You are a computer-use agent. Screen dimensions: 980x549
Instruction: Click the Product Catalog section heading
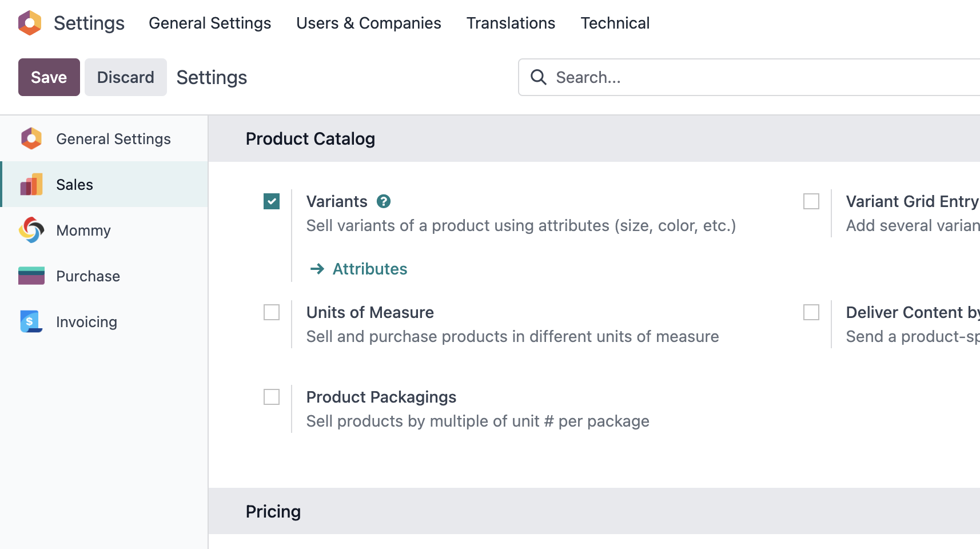click(x=310, y=138)
